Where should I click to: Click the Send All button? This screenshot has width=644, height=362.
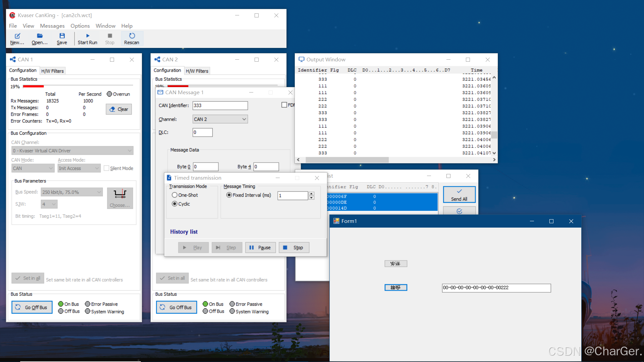tap(459, 194)
